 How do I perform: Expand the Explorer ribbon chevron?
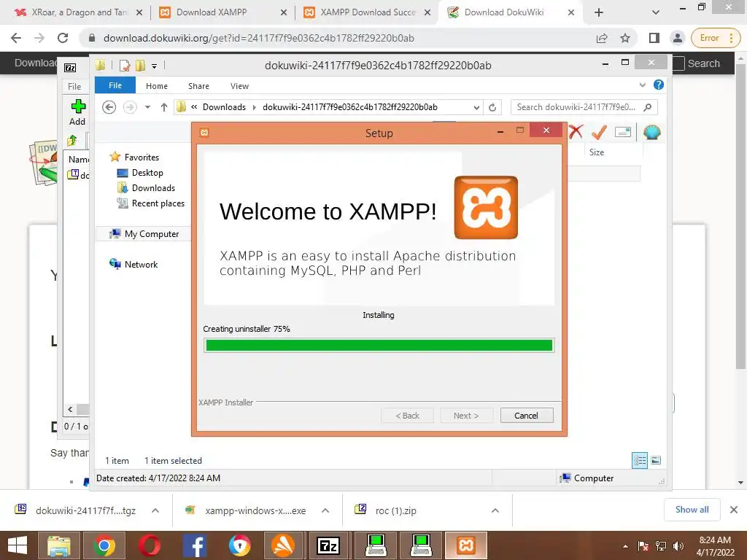[x=642, y=85]
